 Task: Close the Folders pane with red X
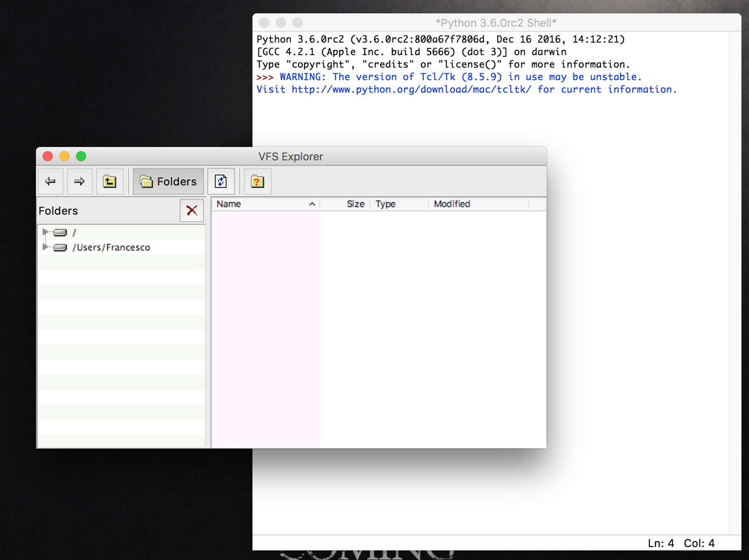[192, 210]
